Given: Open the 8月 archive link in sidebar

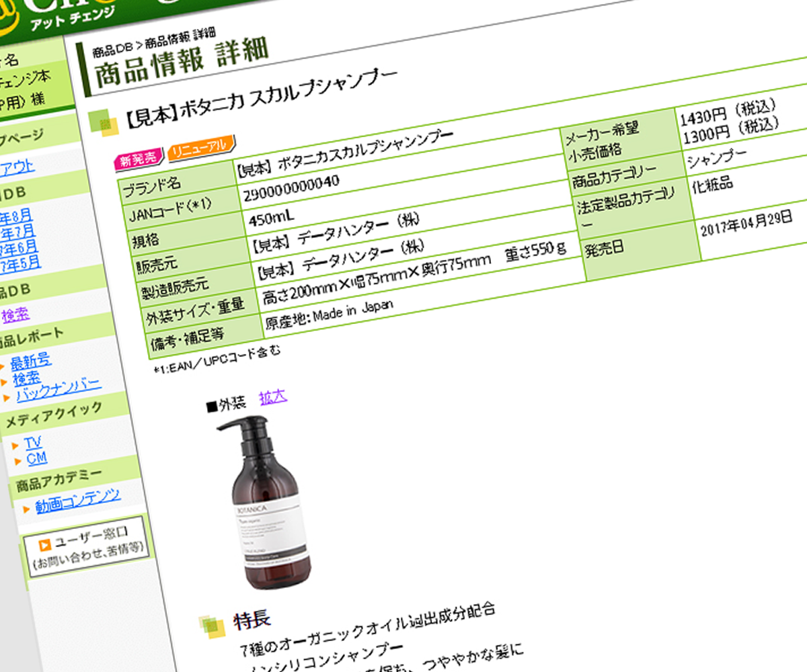Looking at the screenshot, I should (x=15, y=218).
